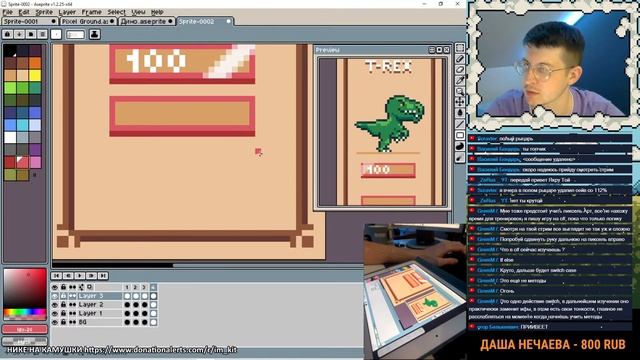Open the Frame menu
The height and width of the screenshot is (360, 640).
click(91, 12)
